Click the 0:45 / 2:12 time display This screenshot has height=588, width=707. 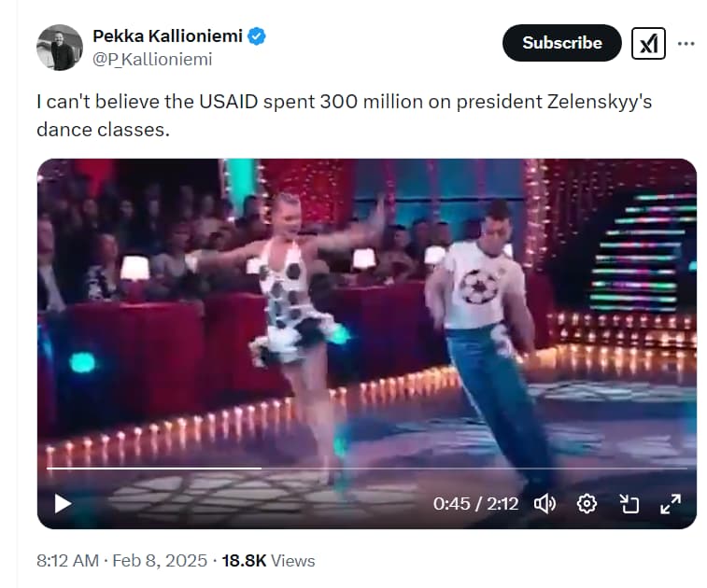tap(475, 504)
